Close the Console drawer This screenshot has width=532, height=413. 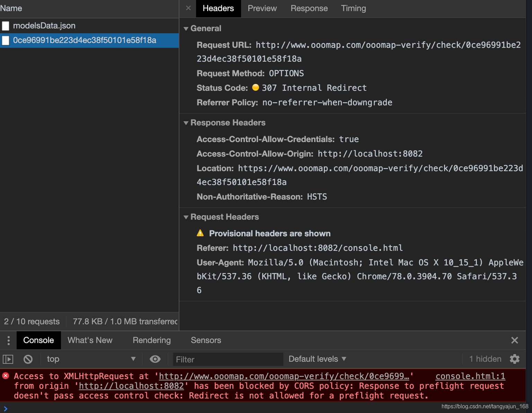515,340
